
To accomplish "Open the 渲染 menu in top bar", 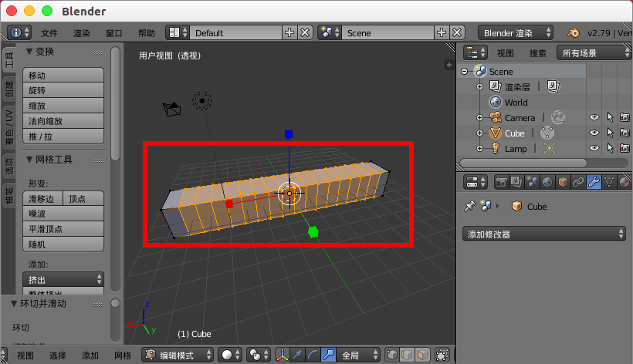I will tap(82, 33).
